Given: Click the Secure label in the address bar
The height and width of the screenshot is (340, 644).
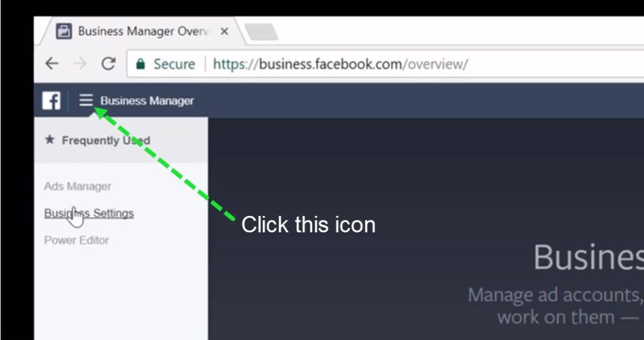Looking at the screenshot, I should click(174, 64).
